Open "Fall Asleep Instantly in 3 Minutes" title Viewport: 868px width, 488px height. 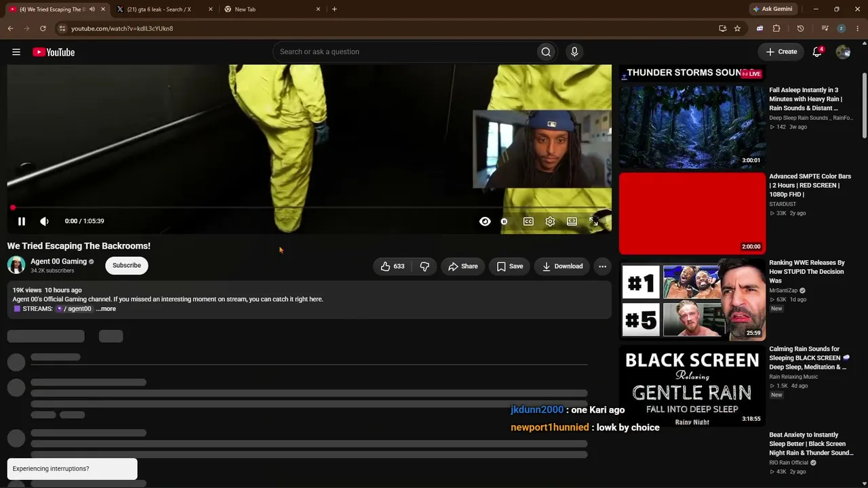[x=806, y=99]
